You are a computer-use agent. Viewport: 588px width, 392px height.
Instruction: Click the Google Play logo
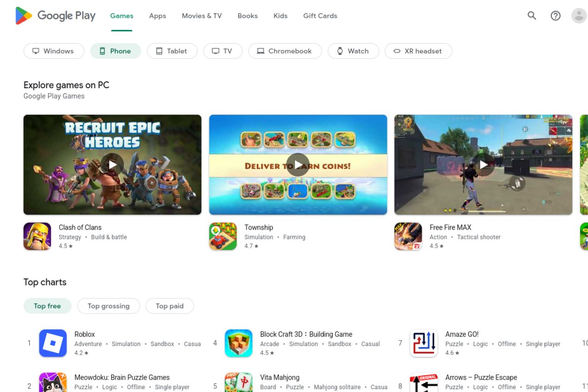(55, 16)
